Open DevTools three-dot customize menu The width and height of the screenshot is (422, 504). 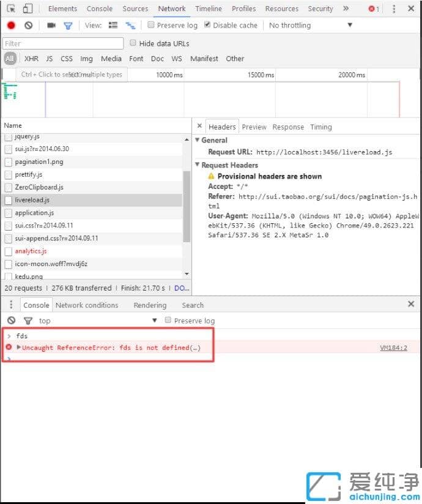click(x=394, y=9)
